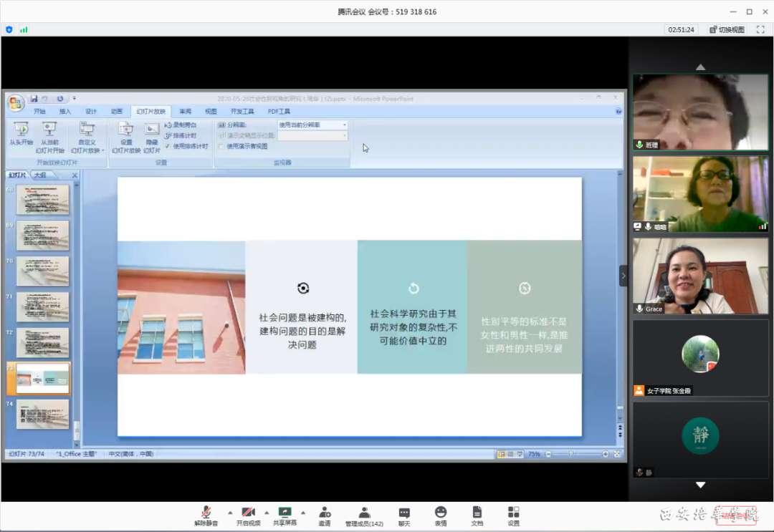This screenshot has height=532, width=774.
Task: Click the PowerPoint zoom slider
Action: [x=572, y=454]
